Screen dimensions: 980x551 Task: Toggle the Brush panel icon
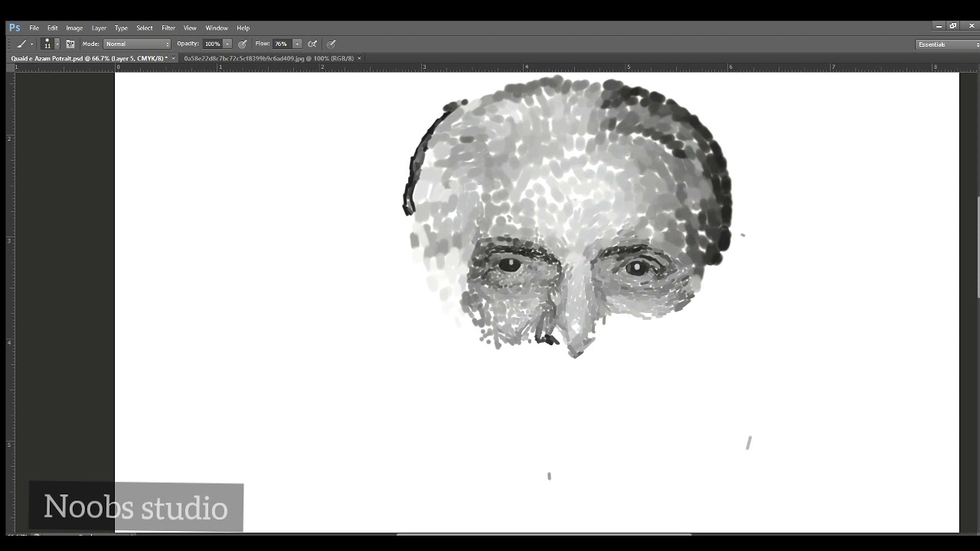pos(70,44)
